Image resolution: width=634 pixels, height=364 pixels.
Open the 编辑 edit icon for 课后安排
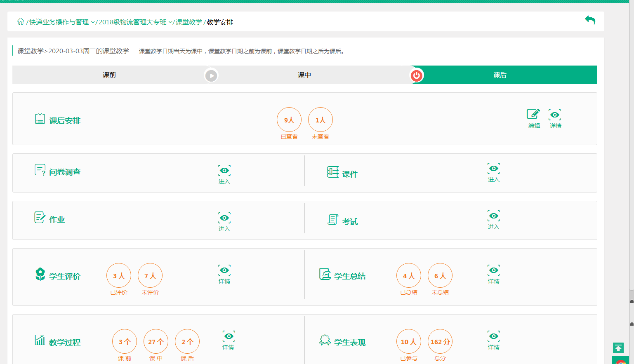[x=533, y=115]
